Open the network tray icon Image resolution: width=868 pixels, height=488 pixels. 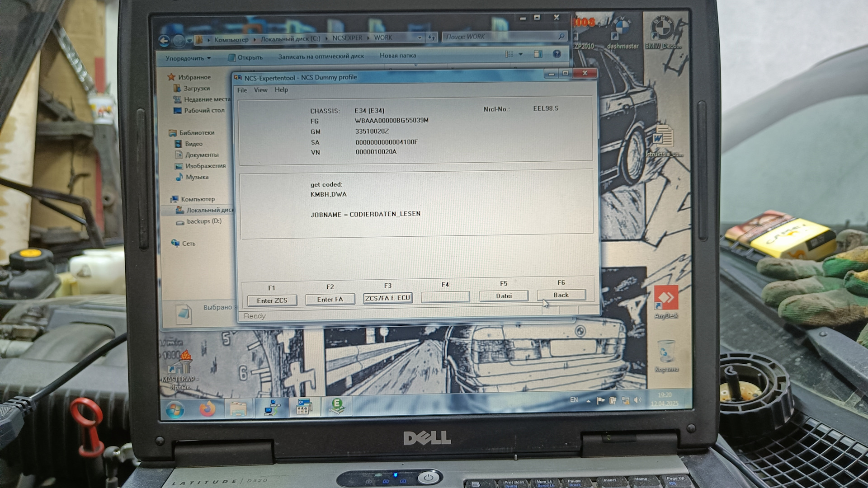pyautogui.click(x=626, y=400)
